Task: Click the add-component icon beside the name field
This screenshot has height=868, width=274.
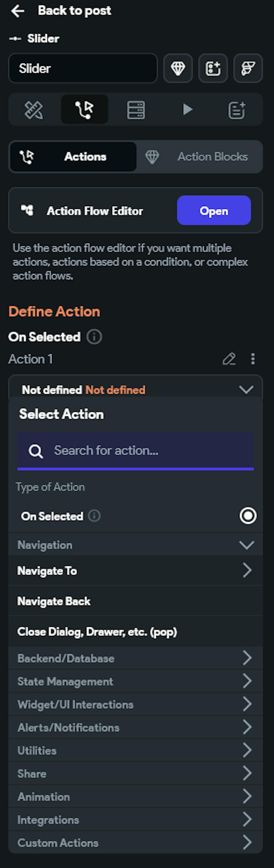Action: [213, 68]
